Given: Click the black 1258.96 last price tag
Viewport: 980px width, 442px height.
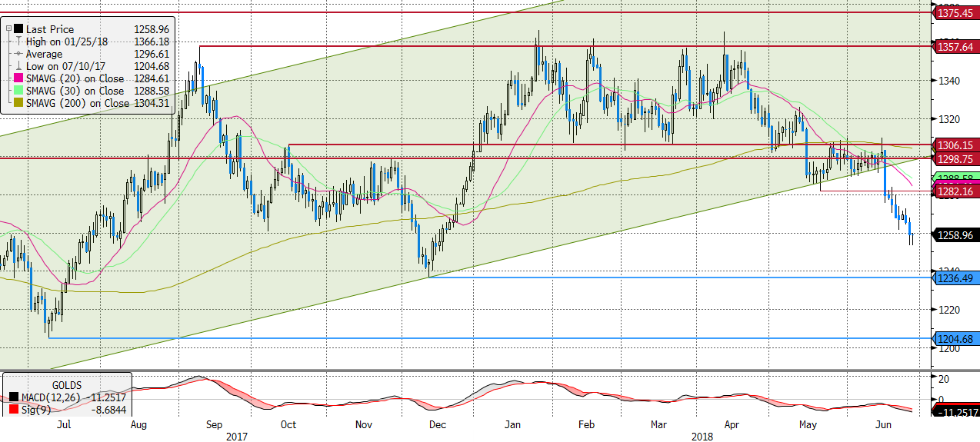Looking at the screenshot, I should [x=956, y=235].
